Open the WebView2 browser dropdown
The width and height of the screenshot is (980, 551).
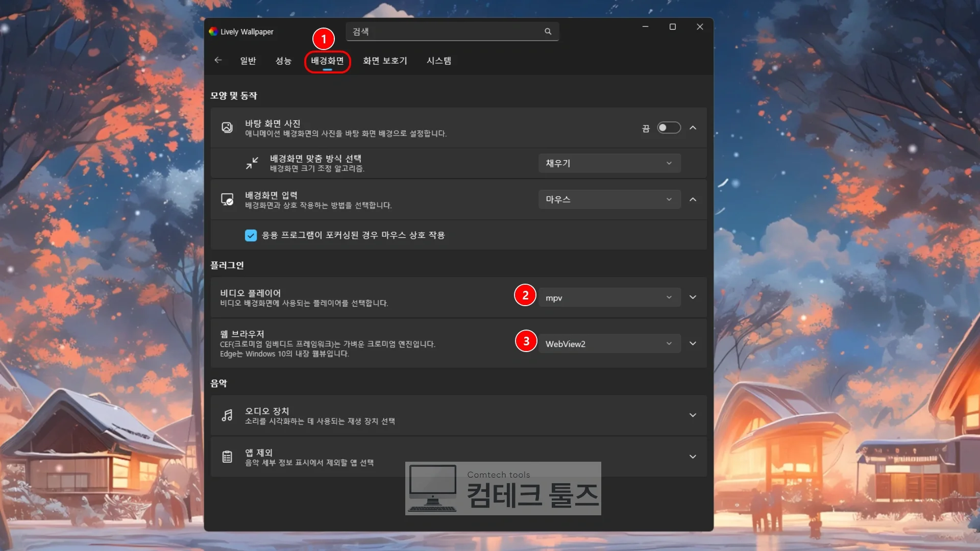pyautogui.click(x=609, y=344)
